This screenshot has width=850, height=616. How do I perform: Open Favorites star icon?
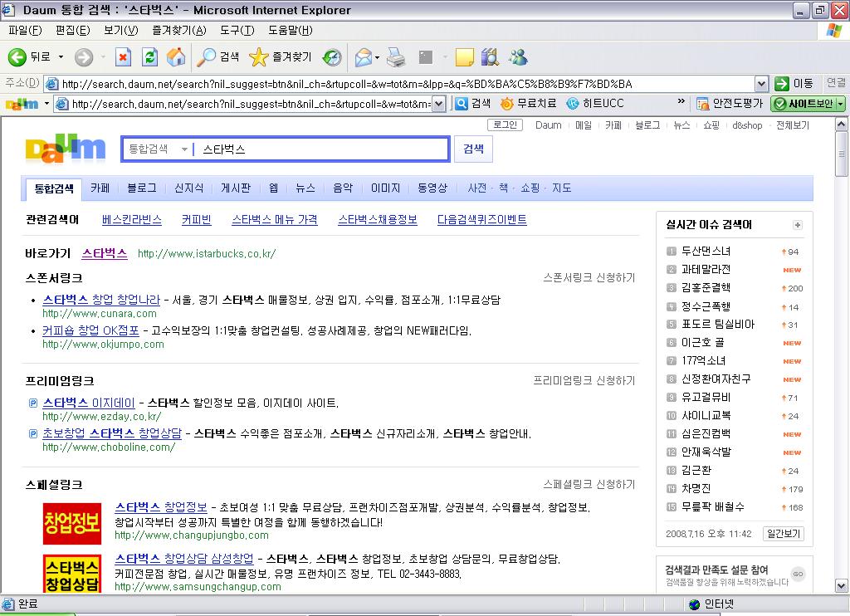pos(259,57)
